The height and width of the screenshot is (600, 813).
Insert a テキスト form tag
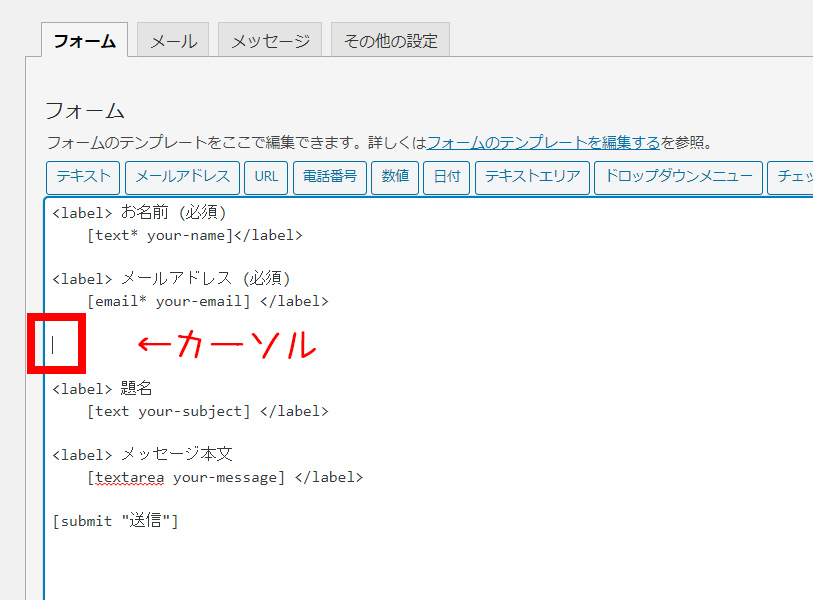pos(83,177)
